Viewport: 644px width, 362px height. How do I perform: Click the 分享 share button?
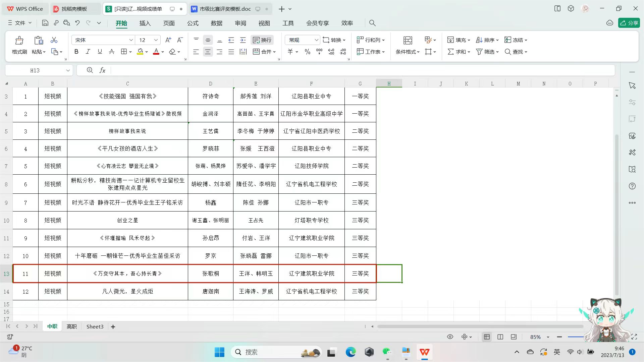point(629,23)
